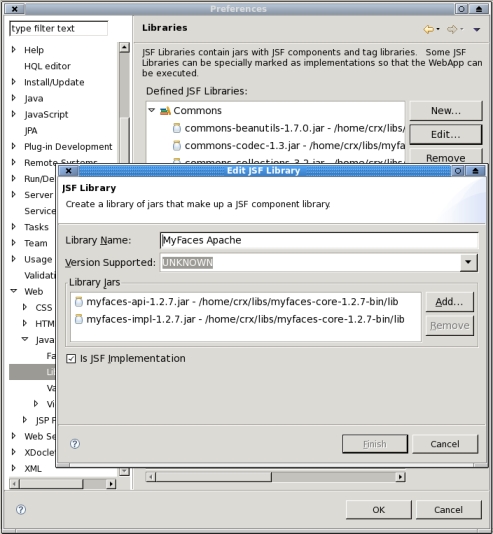Image resolution: width=493 pixels, height=534 pixels.
Task: Click Cancel in Edit JSF Library dialog
Action: [445, 444]
